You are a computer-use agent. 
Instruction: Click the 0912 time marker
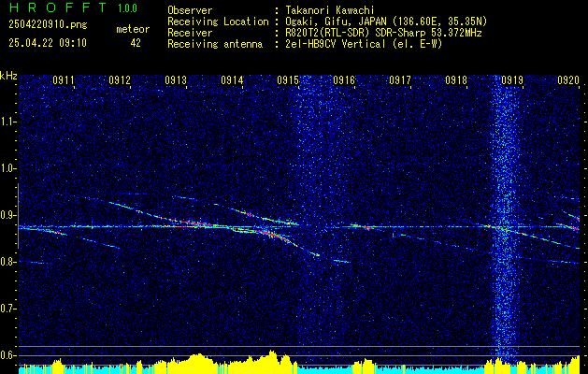click(120, 80)
